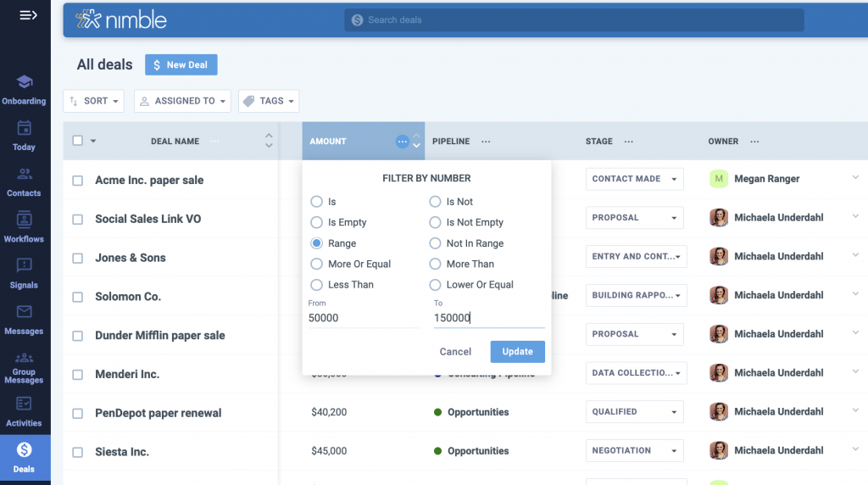868x485 pixels.
Task: Open the CONTACT MADE stage dropdown
Action: point(634,179)
